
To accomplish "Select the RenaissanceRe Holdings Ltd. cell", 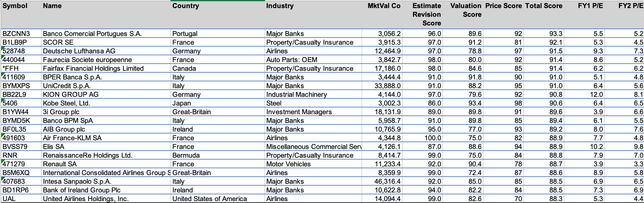I will click(x=106, y=155).
